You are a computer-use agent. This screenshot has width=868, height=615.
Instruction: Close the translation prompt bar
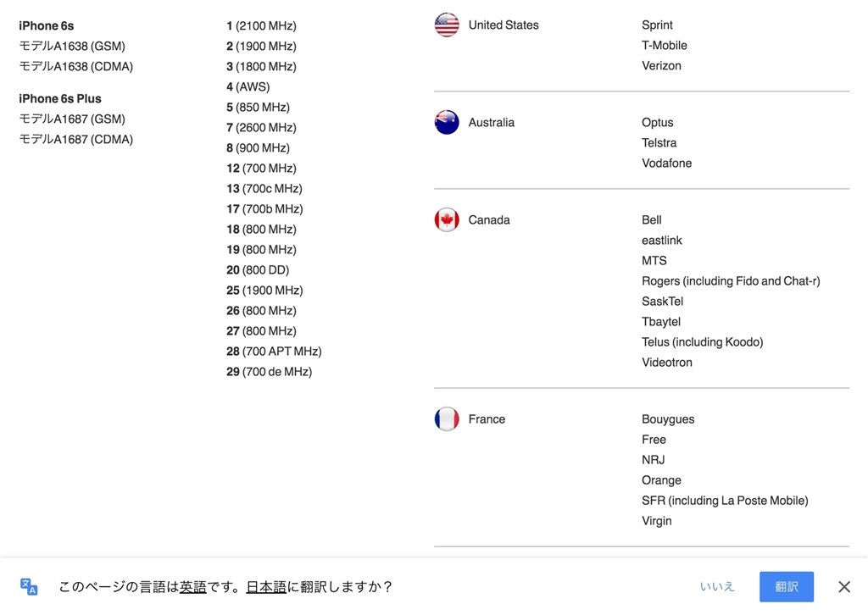point(843,586)
